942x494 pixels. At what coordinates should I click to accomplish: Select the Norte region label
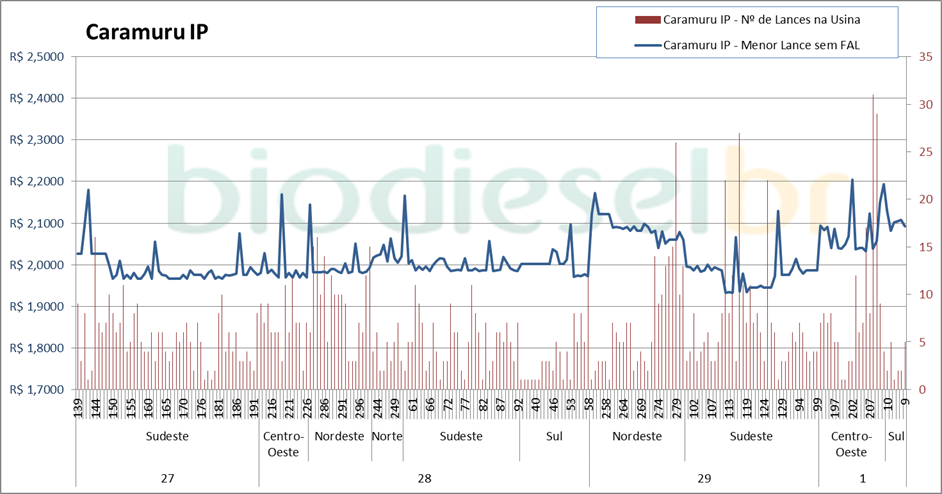coord(387,437)
